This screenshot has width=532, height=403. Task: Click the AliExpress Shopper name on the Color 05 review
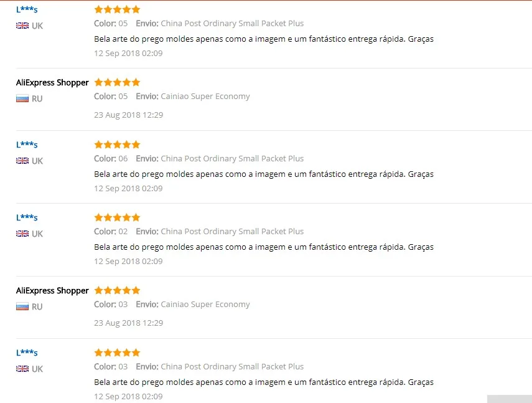click(52, 82)
